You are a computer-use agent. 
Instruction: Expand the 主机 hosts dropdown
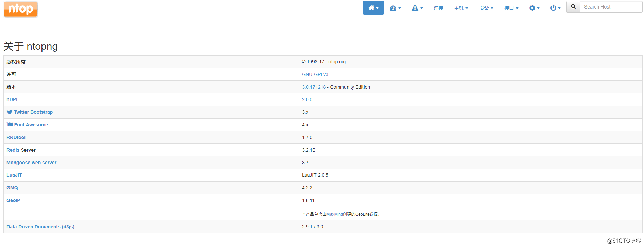tap(461, 8)
